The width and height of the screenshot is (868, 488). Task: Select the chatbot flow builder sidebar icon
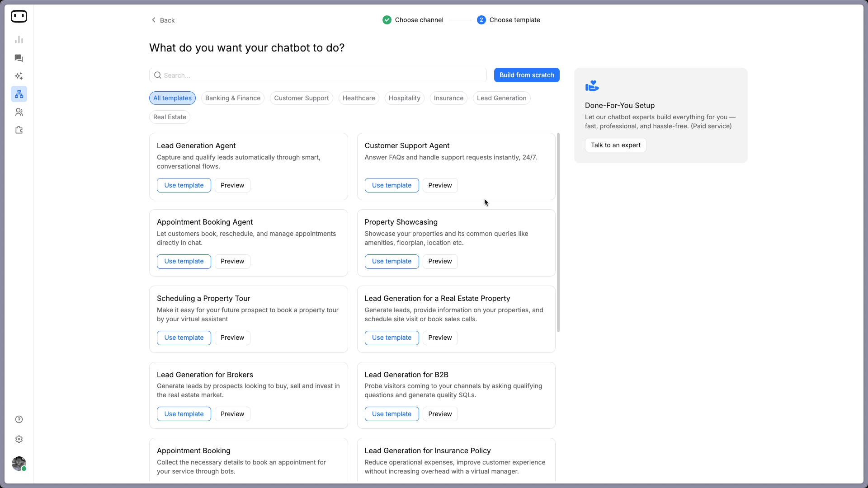19,94
